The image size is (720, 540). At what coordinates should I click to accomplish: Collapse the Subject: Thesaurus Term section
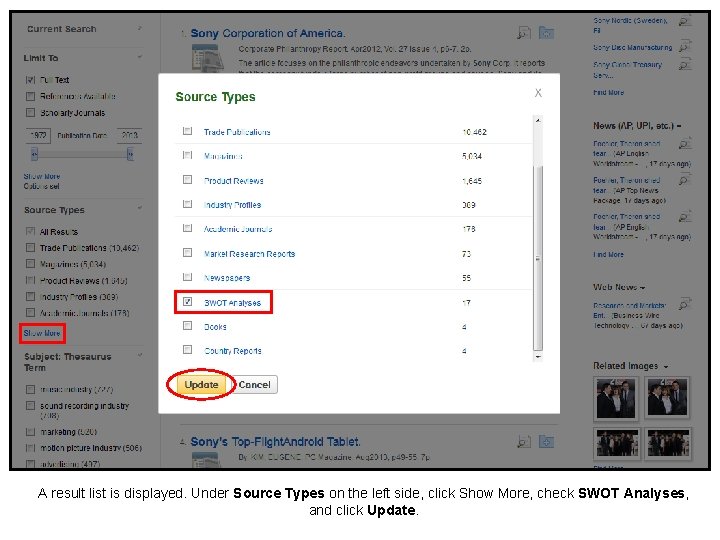(140, 355)
